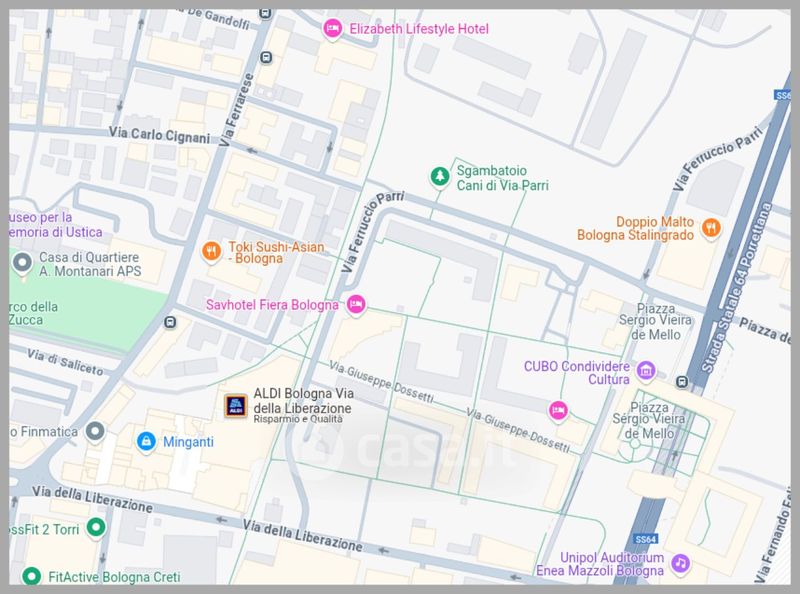Open the Savhotel Fiera Bologna hotel pin
800x594 pixels.
click(x=356, y=305)
